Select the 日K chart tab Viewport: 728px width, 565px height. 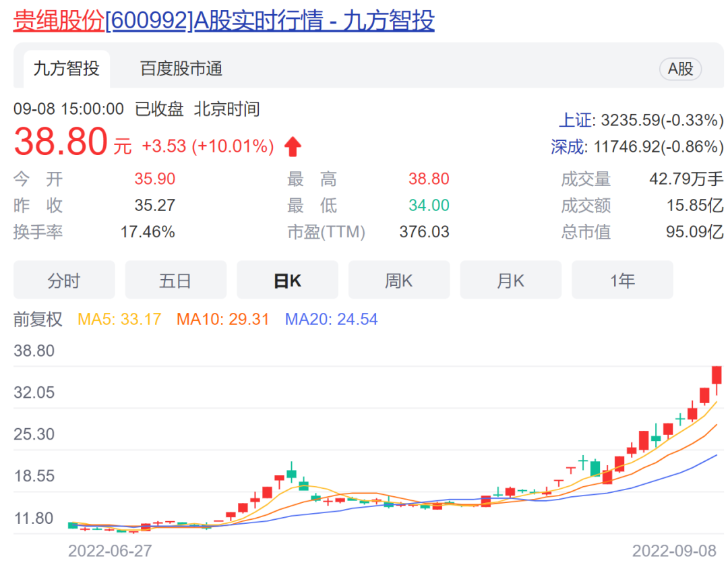click(x=287, y=280)
